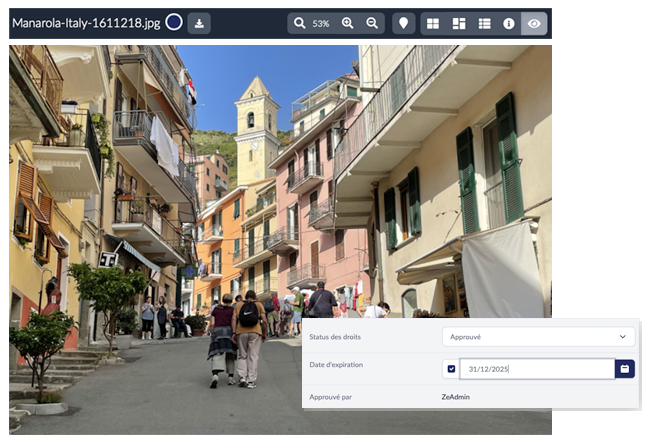Click the 53% zoom level value
The width and height of the screenshot is (660, 440).
point(321,23)
